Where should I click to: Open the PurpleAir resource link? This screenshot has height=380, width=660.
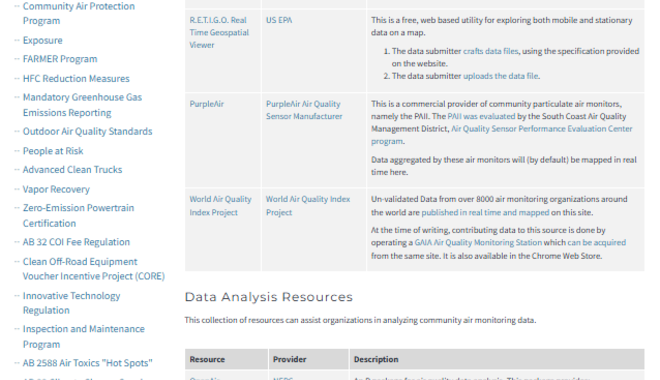206,104
